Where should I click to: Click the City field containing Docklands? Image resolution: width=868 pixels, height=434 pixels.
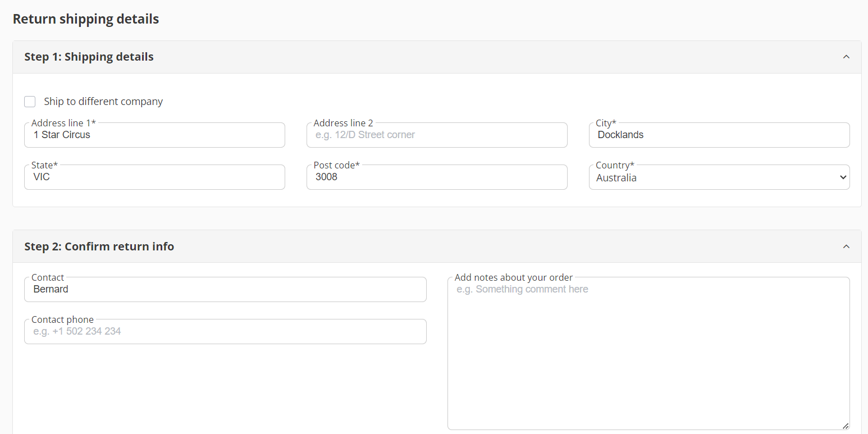click(x=719, y=135)
